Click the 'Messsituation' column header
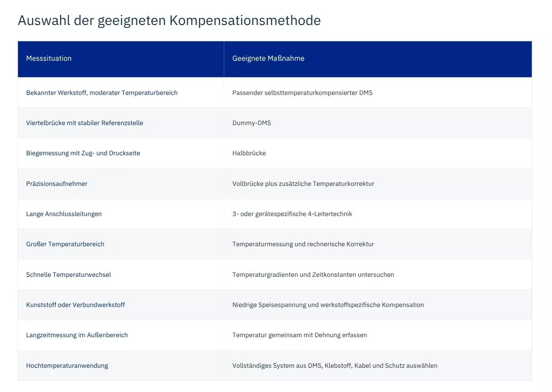Screen dimensions: 552x392 (x=121, y=59)
